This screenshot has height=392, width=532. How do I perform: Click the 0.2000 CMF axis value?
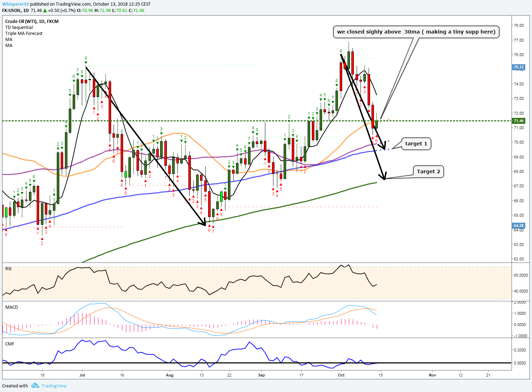click(x=521, y=350)
